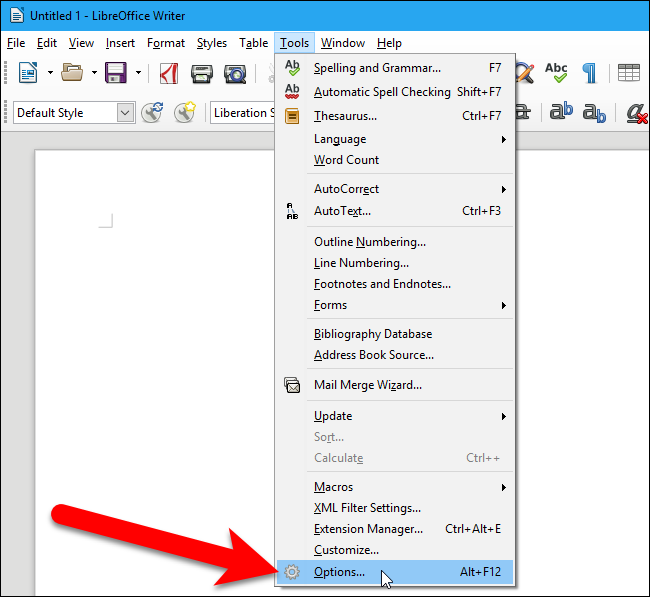
Task: Toggle the formatting marks pilcrow icon
Action: point(590,73)
